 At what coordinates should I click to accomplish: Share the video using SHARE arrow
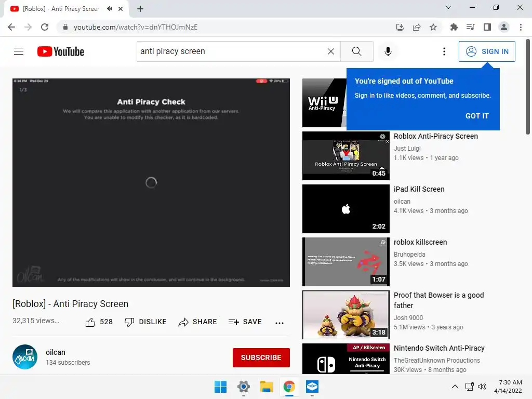(197, 322)
